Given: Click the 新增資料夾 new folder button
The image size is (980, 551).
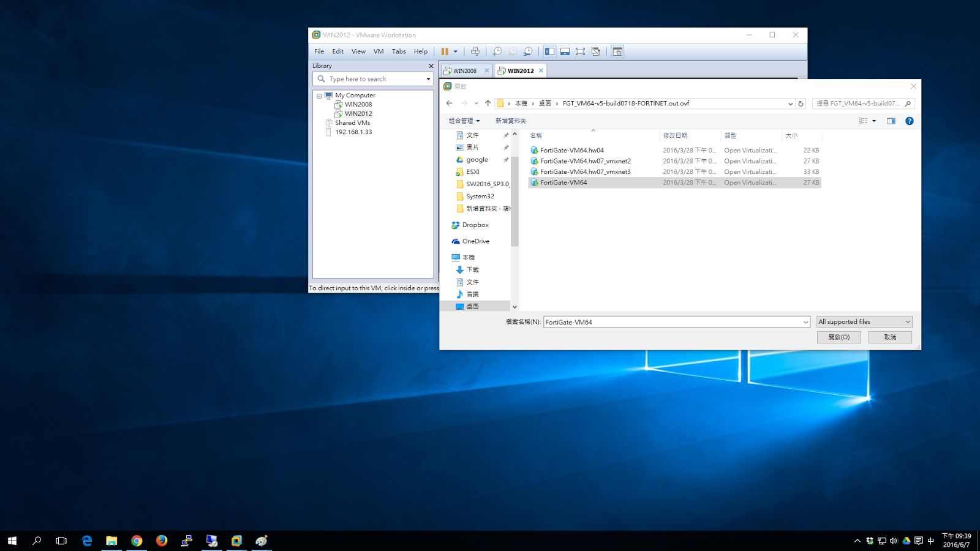Looking at the screenshot, I should pyautogui.click(x=511, y=121).
